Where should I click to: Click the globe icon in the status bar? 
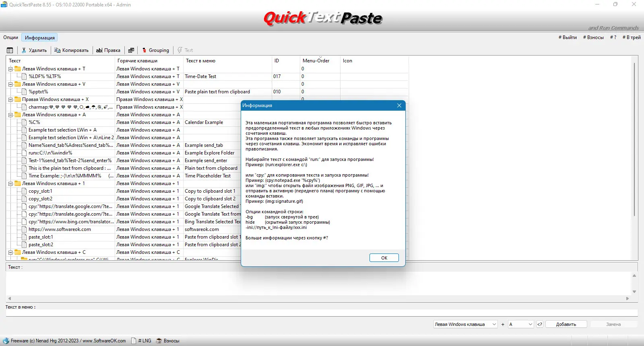click(6, 341)
